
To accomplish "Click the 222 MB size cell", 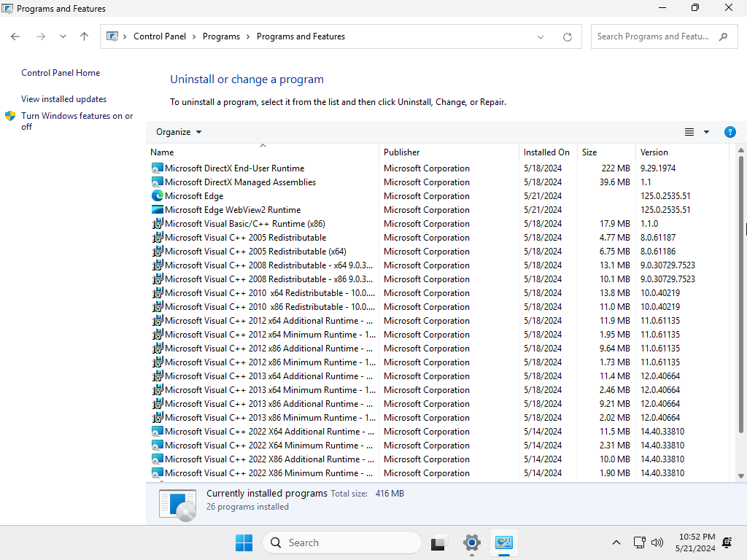I will [x=616, y=168].
